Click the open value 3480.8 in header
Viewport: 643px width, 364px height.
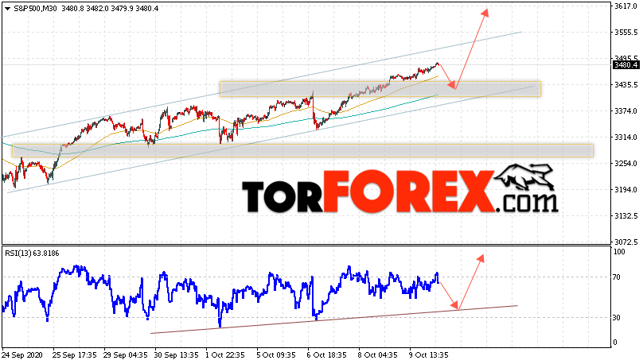[x=72, y=8]
